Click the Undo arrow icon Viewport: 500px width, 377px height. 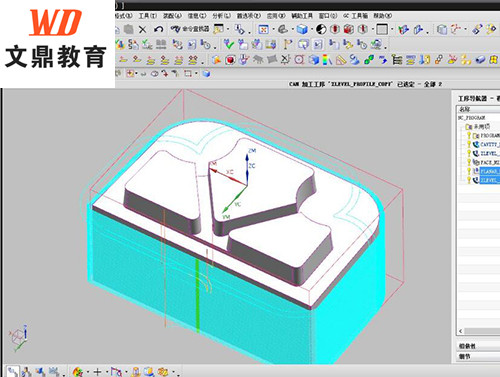click(x=159, y=30)
